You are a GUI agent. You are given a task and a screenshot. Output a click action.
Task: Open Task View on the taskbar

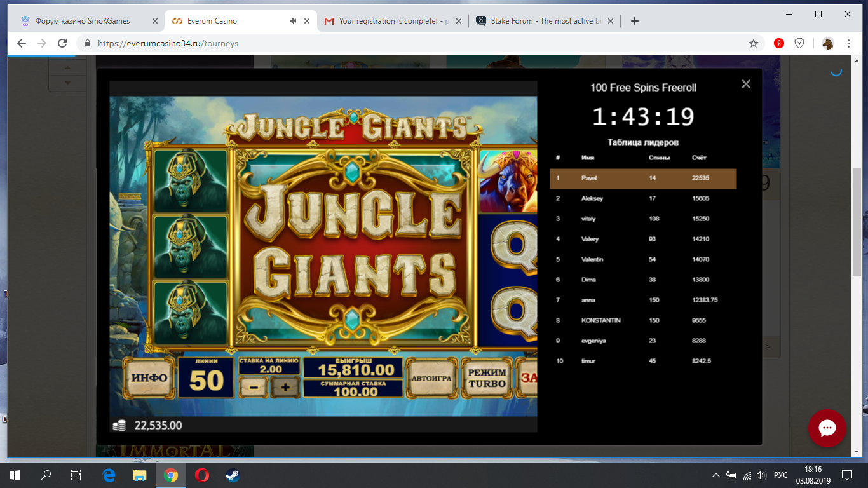76,475
